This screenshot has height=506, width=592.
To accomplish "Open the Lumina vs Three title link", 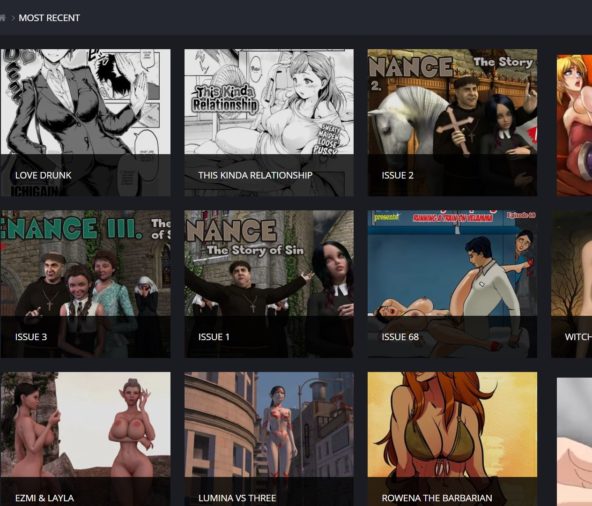I will pyautogui.click(x=237, y=498).
